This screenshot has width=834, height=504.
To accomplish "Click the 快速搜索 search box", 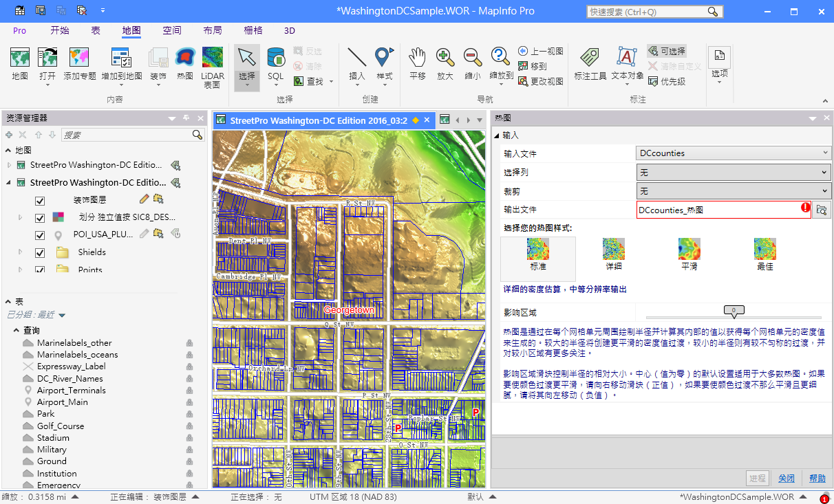I will pyautogui.click(x=647, y=12).
